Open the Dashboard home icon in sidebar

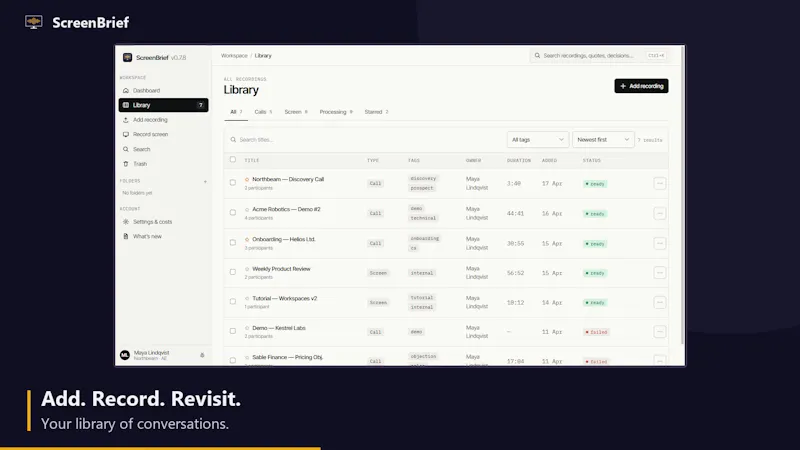click(x=126, y=90)
